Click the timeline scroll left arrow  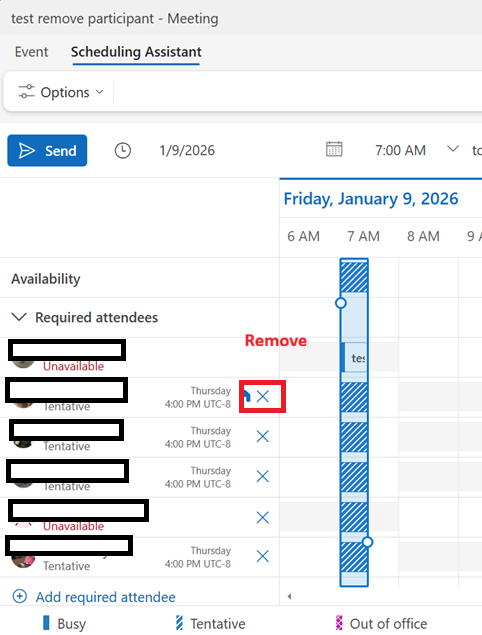click(x=289, y=596)
